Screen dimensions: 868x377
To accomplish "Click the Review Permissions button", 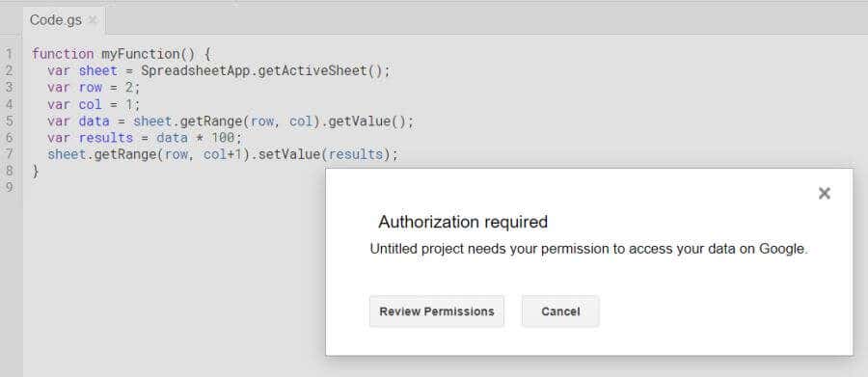I will (x=436, y=311).
